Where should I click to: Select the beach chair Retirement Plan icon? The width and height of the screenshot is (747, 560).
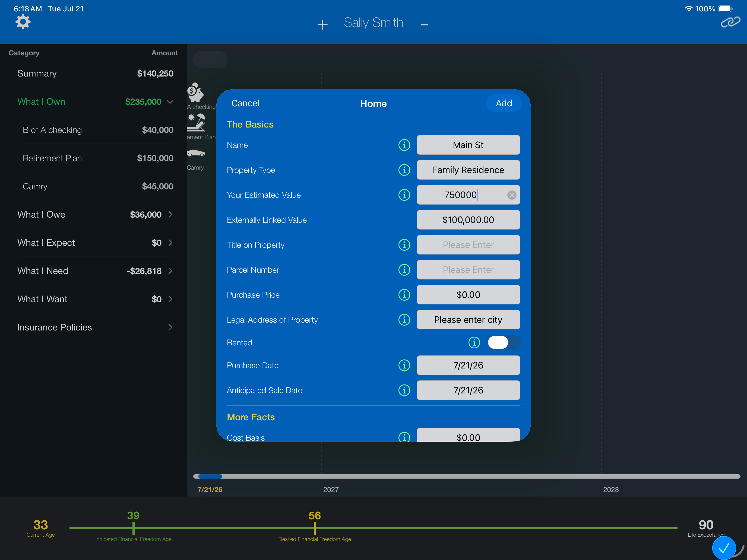click(x=196, y=122)
